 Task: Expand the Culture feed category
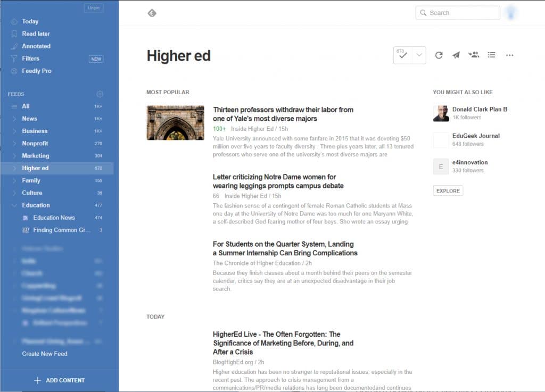[x=14, y=193]
